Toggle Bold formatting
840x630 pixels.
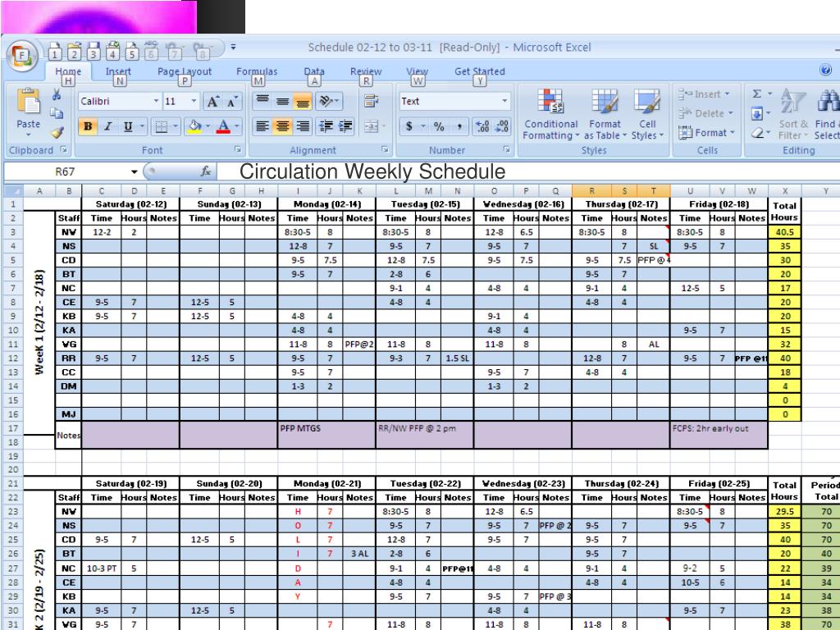87,127
